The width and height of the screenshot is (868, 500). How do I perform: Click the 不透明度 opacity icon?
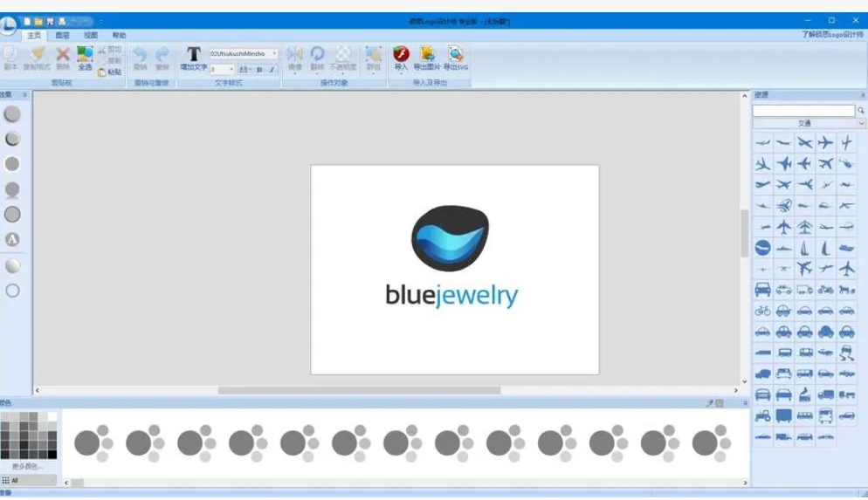coord(343,53)
